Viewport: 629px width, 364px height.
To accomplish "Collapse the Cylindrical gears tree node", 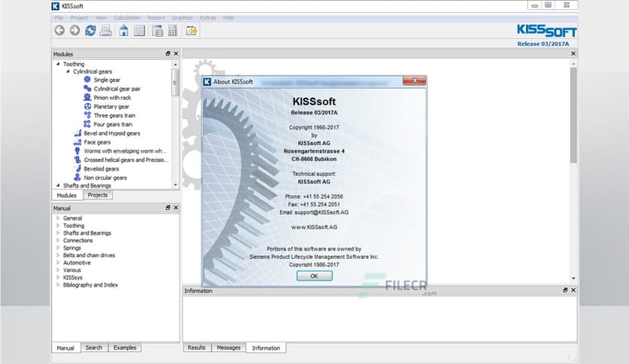I will coord(66,71).
